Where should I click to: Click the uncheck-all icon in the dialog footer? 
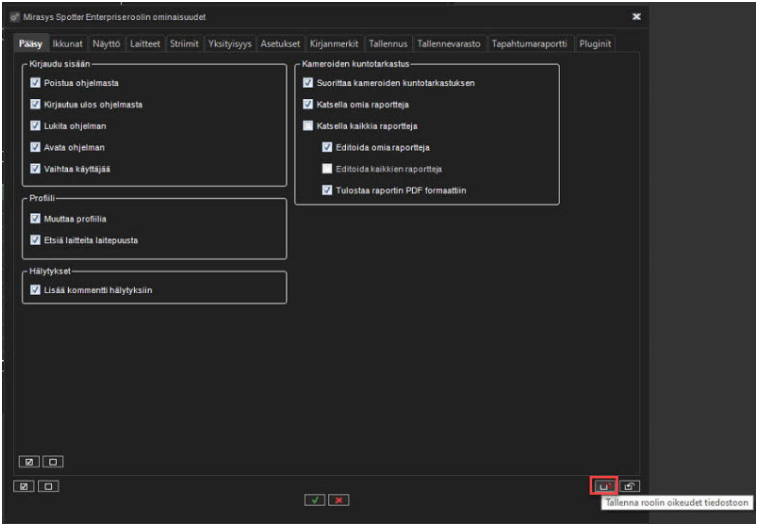click(x=47, y=486)
